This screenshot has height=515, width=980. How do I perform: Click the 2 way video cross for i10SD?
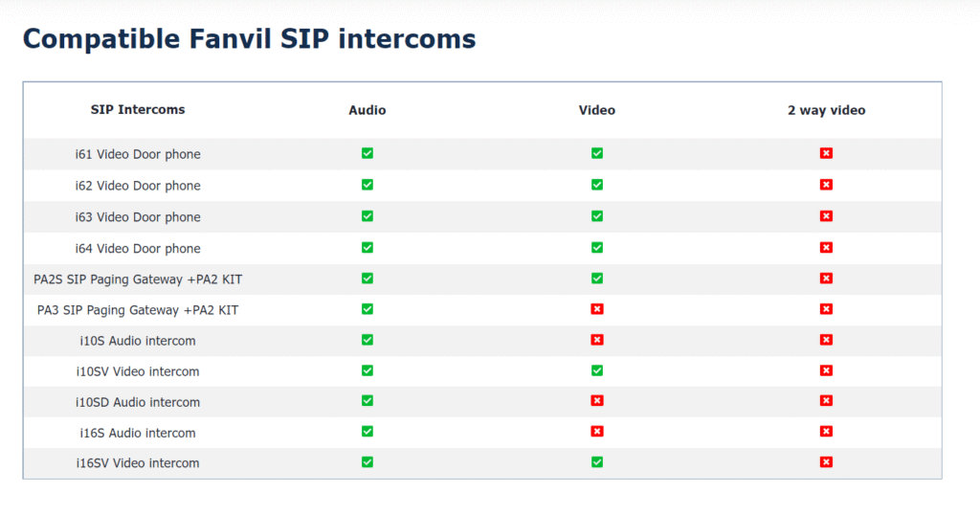pyautogui.click(x=826, y=401)
